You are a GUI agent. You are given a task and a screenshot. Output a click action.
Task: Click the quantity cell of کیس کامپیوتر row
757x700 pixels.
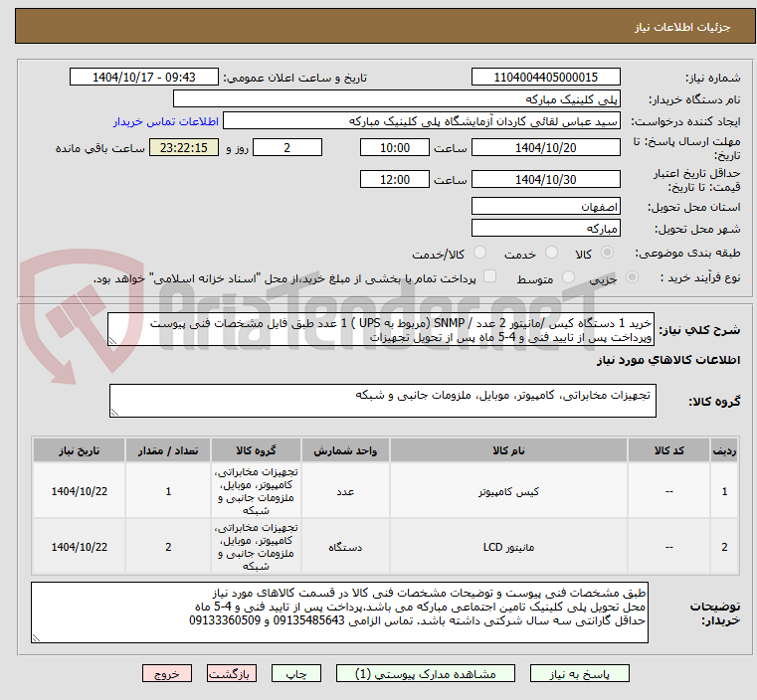[x=168, y=491]
